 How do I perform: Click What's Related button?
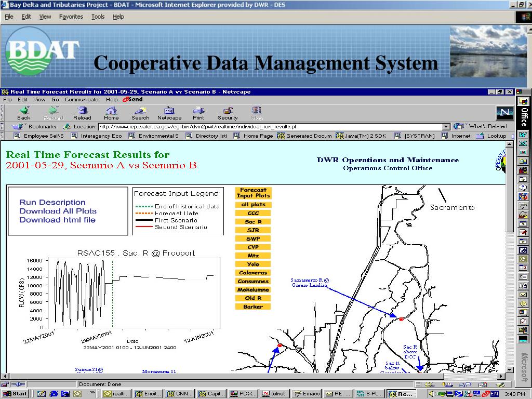coord(481,126)
